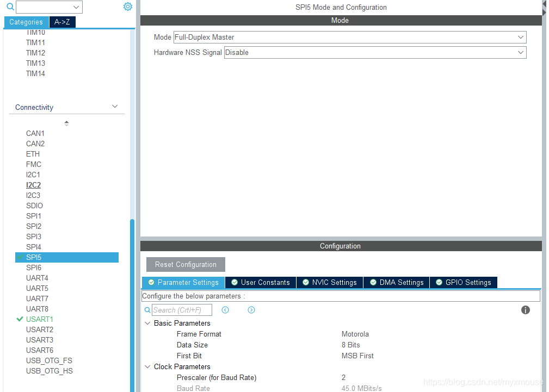Select SPI6 in Connectivity list
The height and width of the screenshot is (392, 549).
[34, 267]
